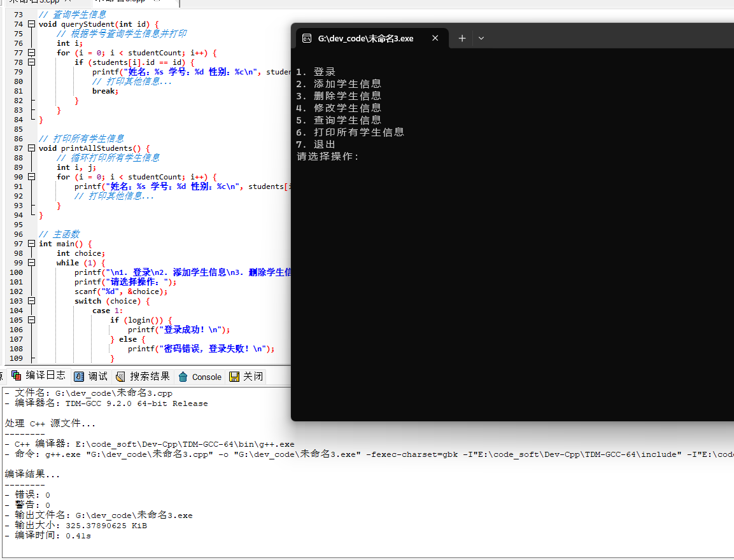Click the '请选择操作:' prompt in the console
Screen dimensions: 734x560
tap(328, 157)
